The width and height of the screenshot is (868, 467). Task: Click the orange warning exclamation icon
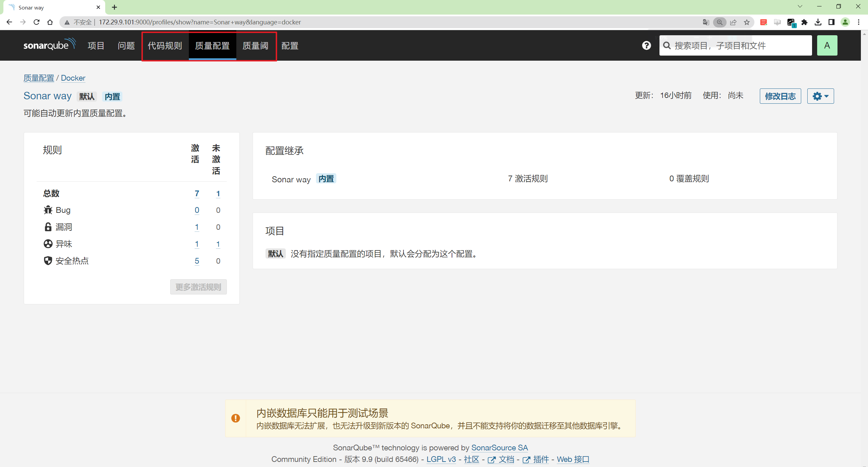click(x=235, y=418)
